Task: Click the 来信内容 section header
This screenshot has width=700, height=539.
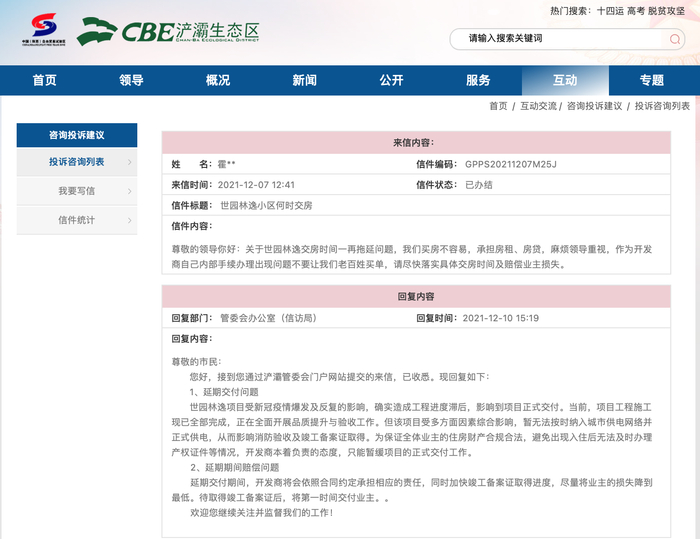Action: (416, 143)
